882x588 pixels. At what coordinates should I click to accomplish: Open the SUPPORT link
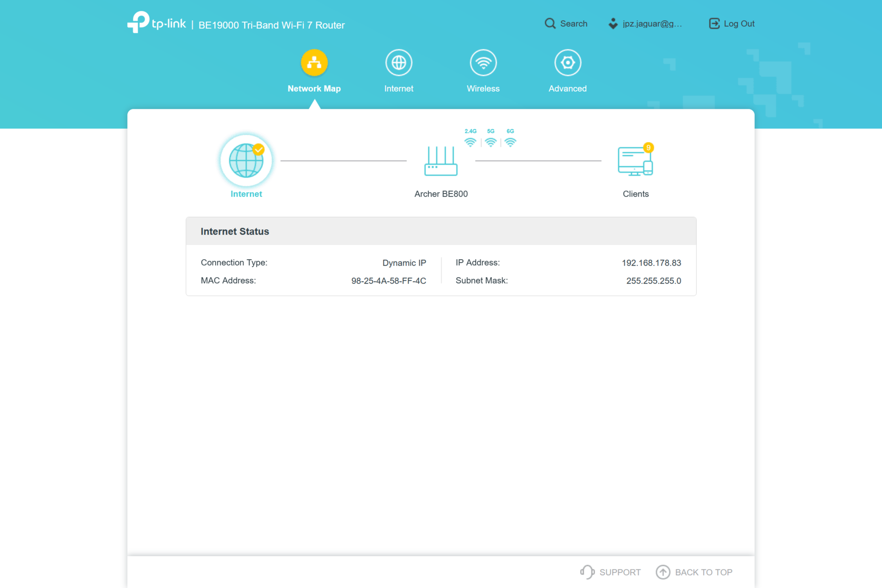coord(611,572)
